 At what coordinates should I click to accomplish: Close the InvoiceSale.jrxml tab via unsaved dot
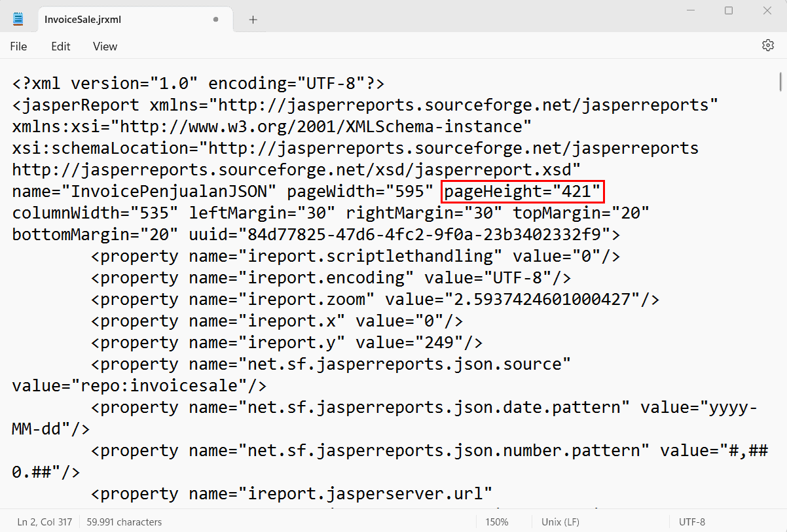coord(215,20)
